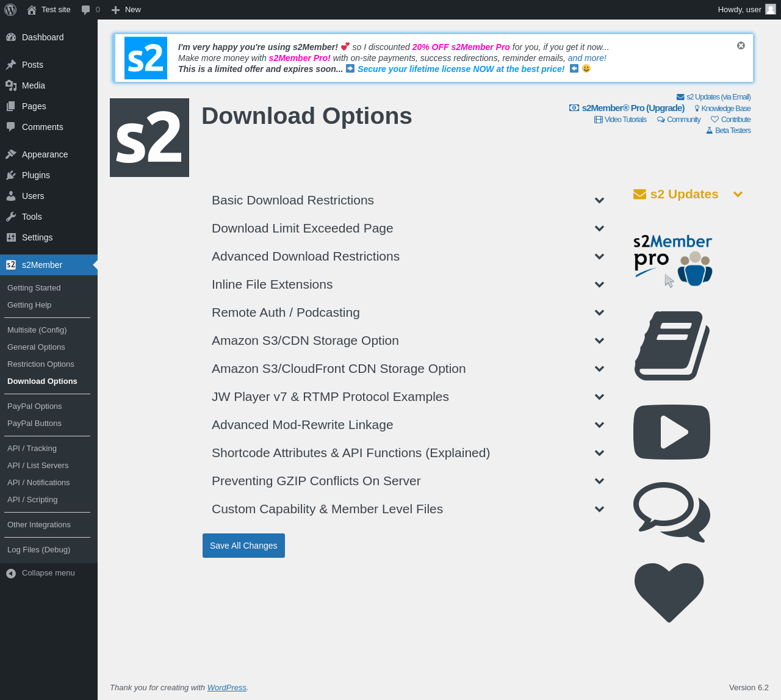
Task: Click the Beta Testers link
Action: pyautogui.click(x=729, y=131)
